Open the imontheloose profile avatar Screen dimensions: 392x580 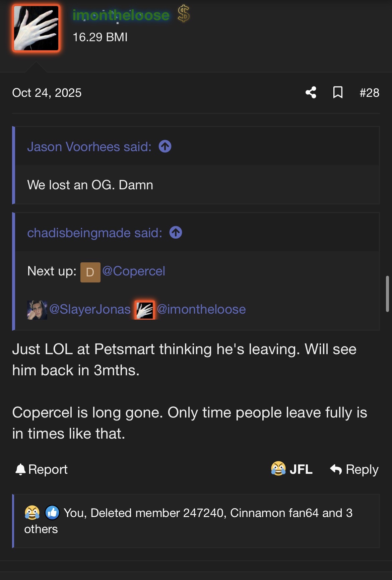click(x=36, y=28)
